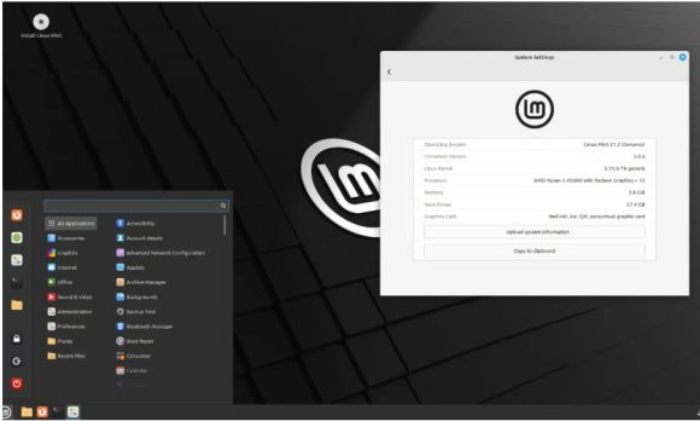700x421 pixels.
Task: Open Calendar from the applications list
Action: click(132, 371)
